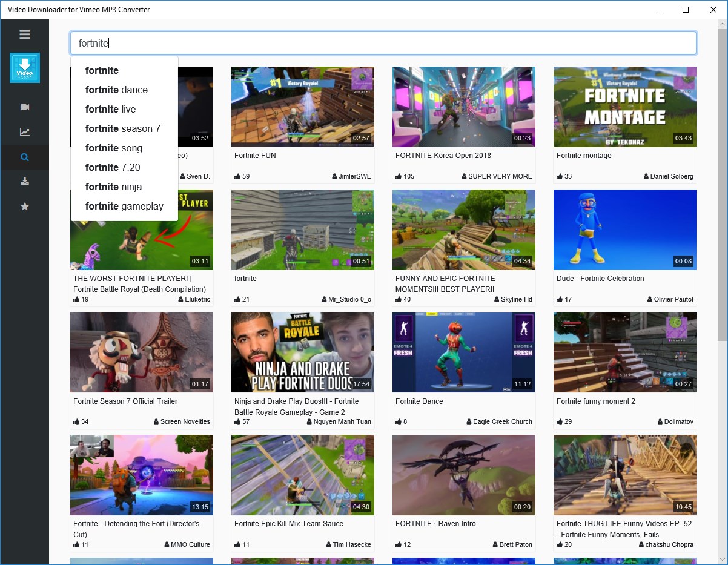The image size is (728, 565).
Task: Click author SUPER VERY MORE
Action: (497, 176)
